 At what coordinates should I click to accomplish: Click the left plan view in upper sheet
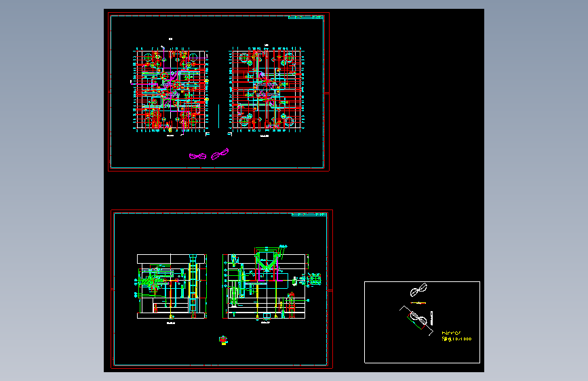[171, 91]
